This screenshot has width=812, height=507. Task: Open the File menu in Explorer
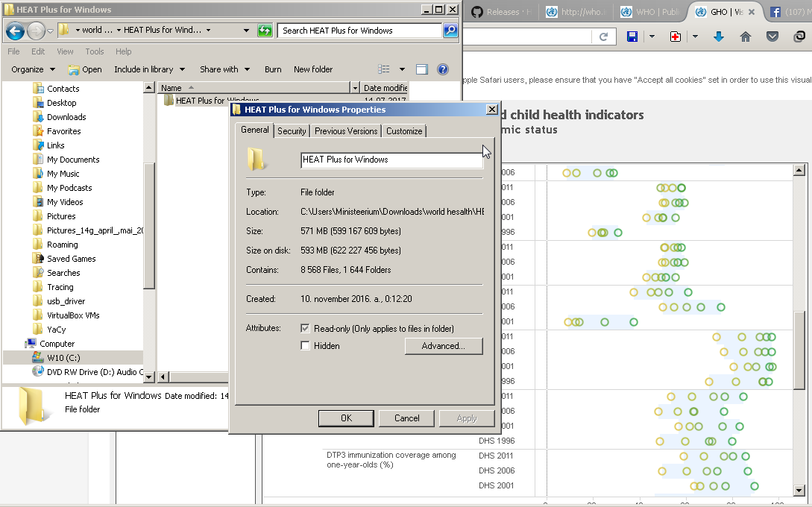[13, 51]
